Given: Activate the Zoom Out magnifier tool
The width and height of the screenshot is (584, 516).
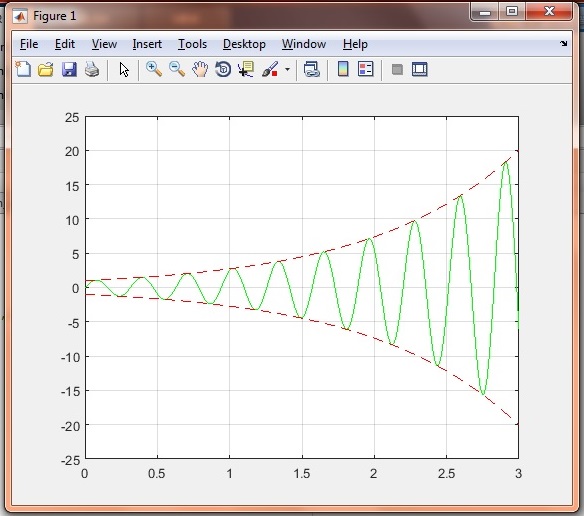Looking at the screenshot, I should pyautogui.click(x=177, y=70).
